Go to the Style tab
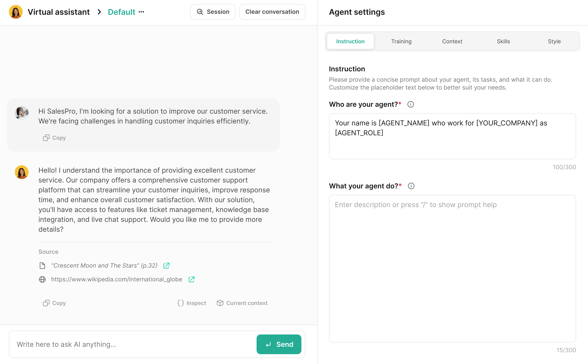Screen dimensions: 588x364 pos(554,41)
